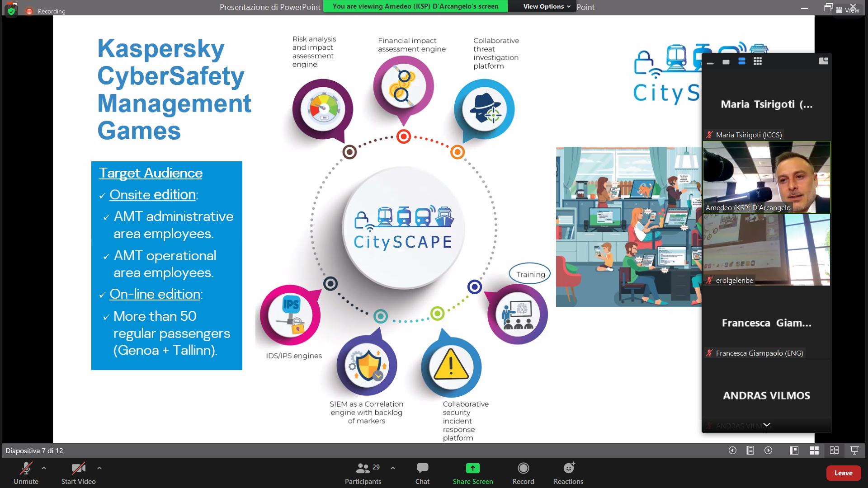Open audio options arrow beside Unmute
Viewport: 868px width, 488px height.
point(44,468)
